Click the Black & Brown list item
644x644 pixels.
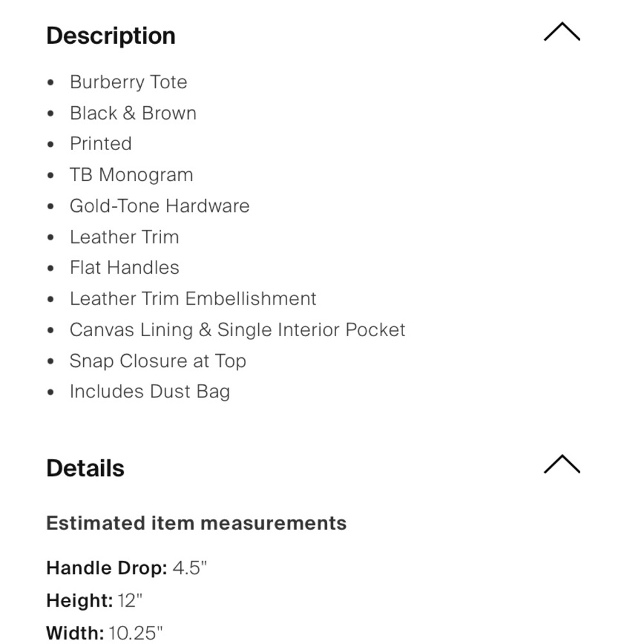point(133,113)
